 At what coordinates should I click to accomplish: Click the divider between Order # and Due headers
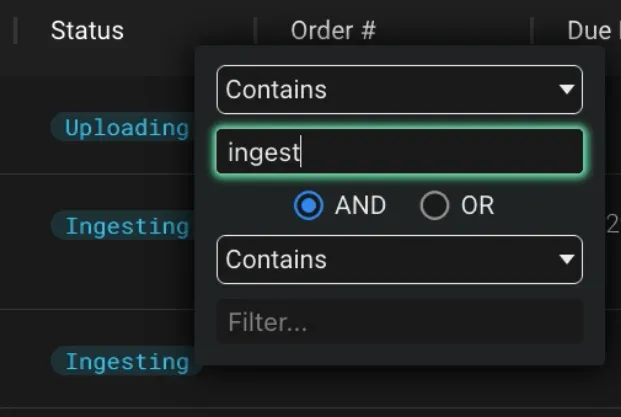click(532, 31)
